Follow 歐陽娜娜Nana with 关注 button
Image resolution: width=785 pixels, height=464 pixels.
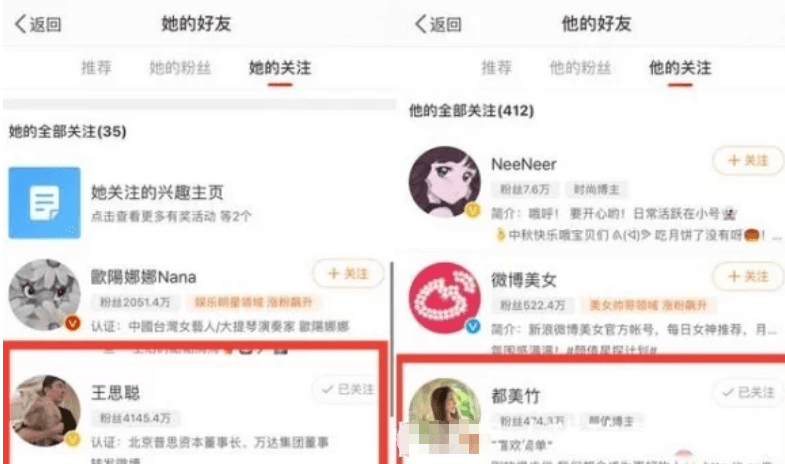(x=348, y=274)
